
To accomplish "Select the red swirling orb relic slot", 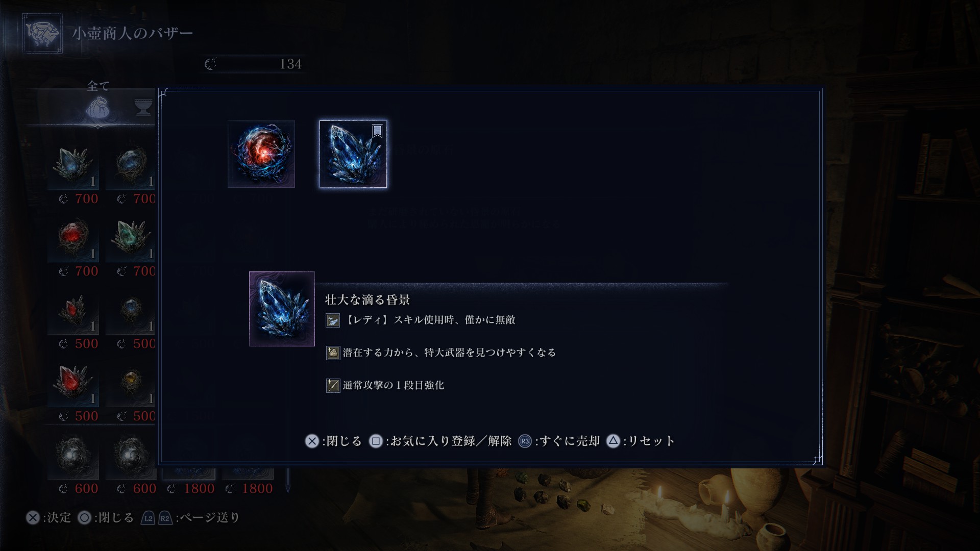I will tap(261, 154).
